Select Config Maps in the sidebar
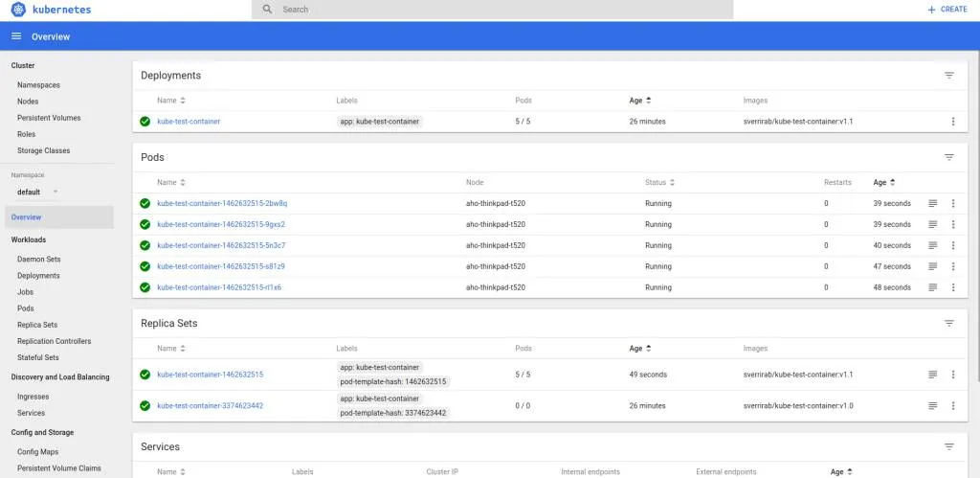The image size is (980, 478). [x=37, y=452]
